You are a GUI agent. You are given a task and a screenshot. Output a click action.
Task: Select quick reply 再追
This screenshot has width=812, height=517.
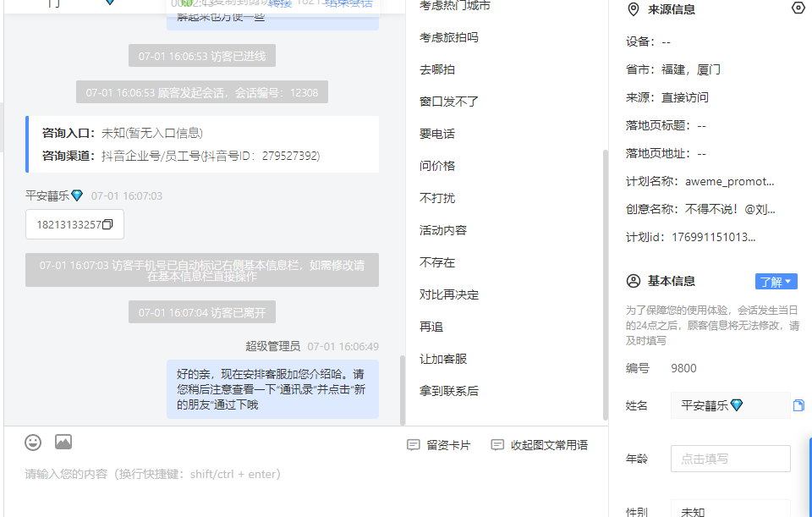pyautogui.click(x=431, y=327)
